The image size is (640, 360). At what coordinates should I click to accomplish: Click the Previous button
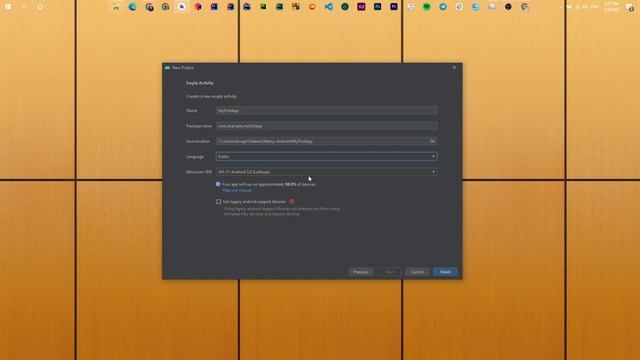pyautogui.click(x=361, y=272)
